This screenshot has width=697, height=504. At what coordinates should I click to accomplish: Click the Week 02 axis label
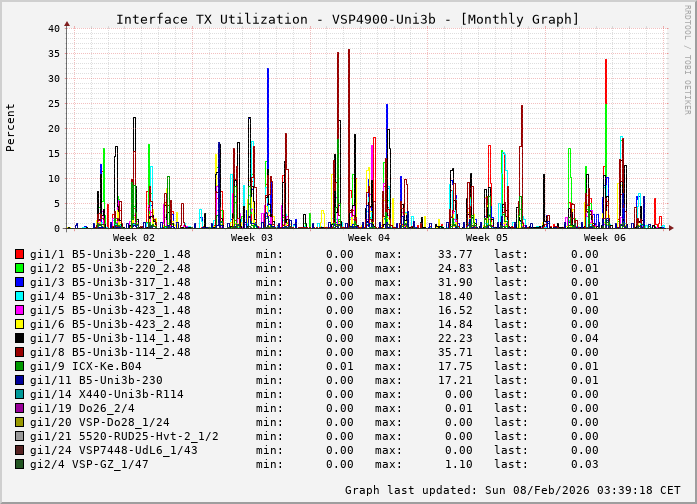(x=134, y=238)
